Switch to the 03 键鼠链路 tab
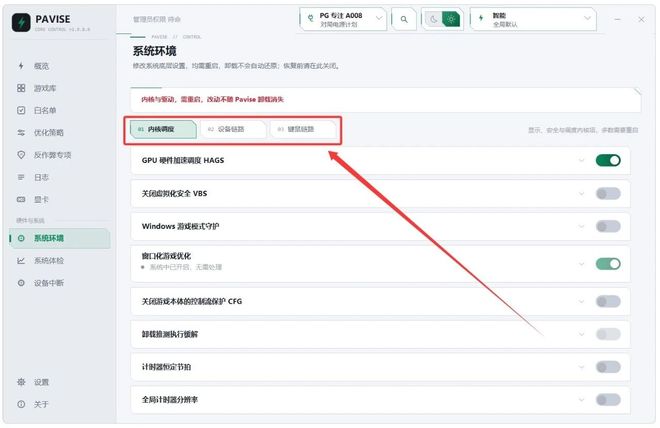The image size is (660, 428). click(x=303, y=129)
